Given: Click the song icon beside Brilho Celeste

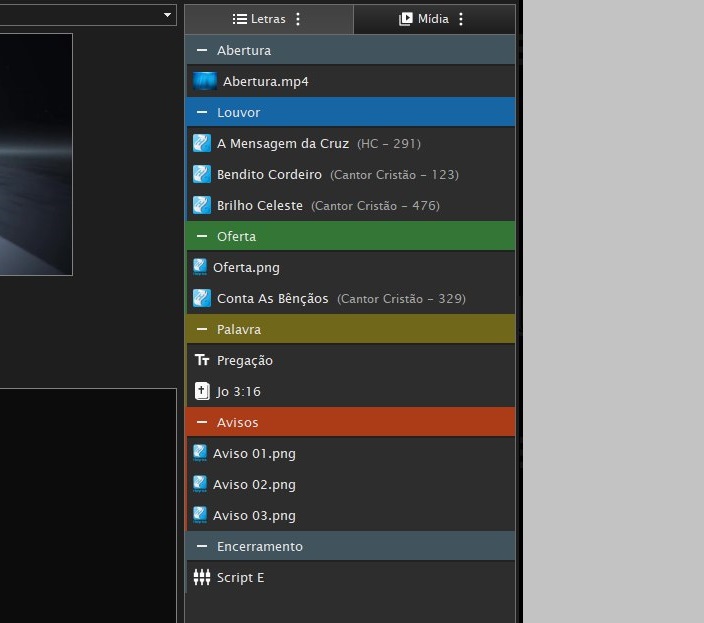Looking at the screenshot, I should (202, 205).
